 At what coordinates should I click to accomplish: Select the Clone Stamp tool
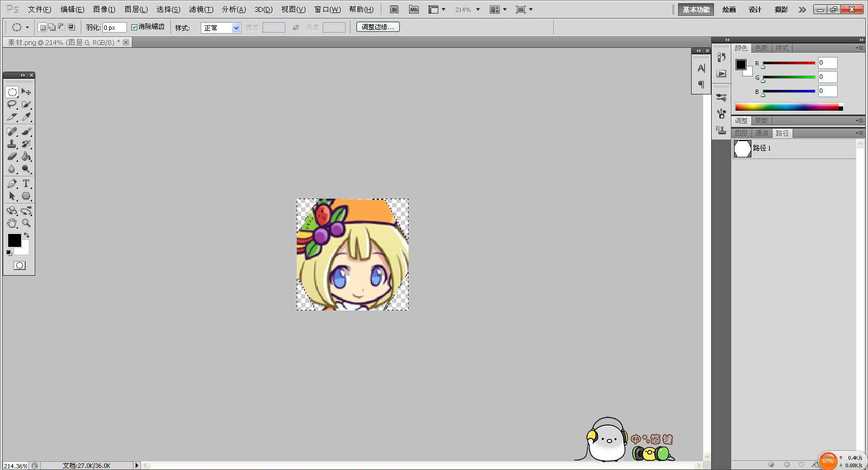tap(12, 144)
